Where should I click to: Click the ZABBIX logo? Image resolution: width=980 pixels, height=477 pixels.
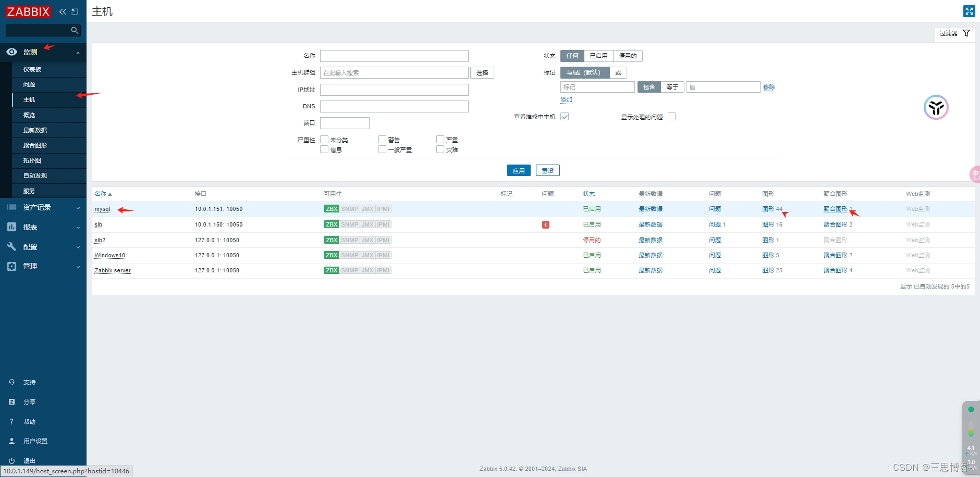click(x=28, y=11)
